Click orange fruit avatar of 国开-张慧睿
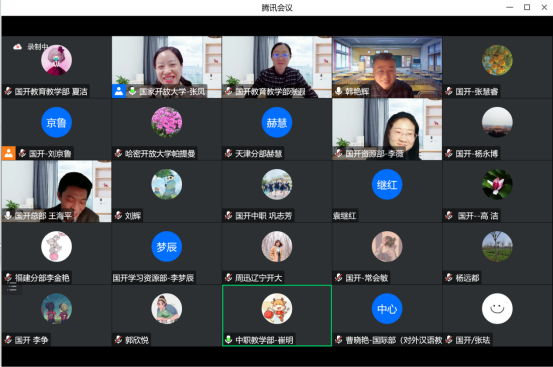This screenshot has height=367, width=553. tap(497, 60)
